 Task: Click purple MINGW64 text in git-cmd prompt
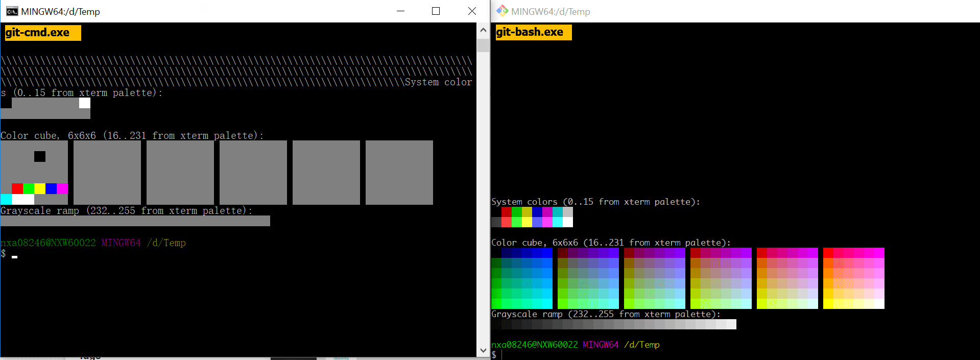[121, 243]
